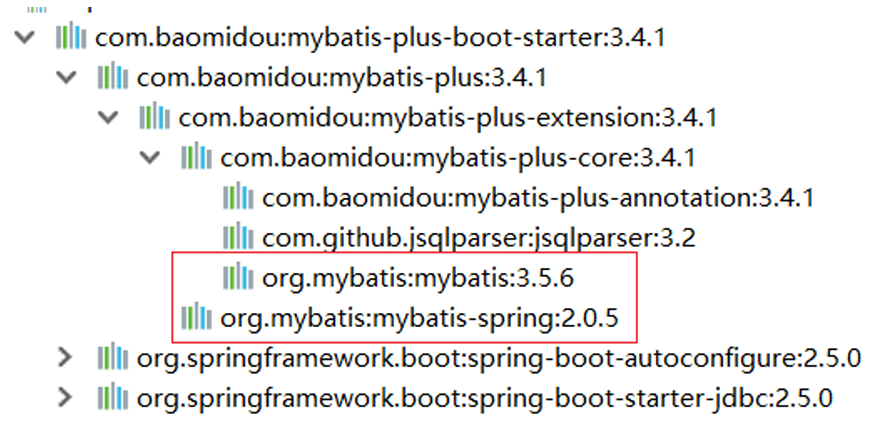Collapse the mybatis-plus-boot-starter:3.4.1 node
Image resolution: width=879 pixels, height=430 pixels.
click(x=25, y=38)
